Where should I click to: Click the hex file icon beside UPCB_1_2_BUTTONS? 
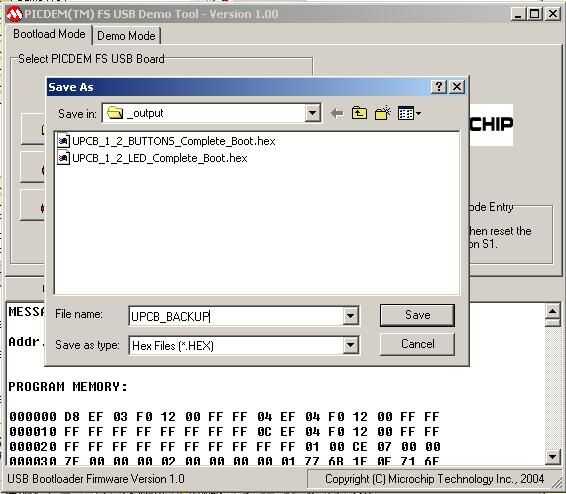pyautogui.click(x=63, y=141)
